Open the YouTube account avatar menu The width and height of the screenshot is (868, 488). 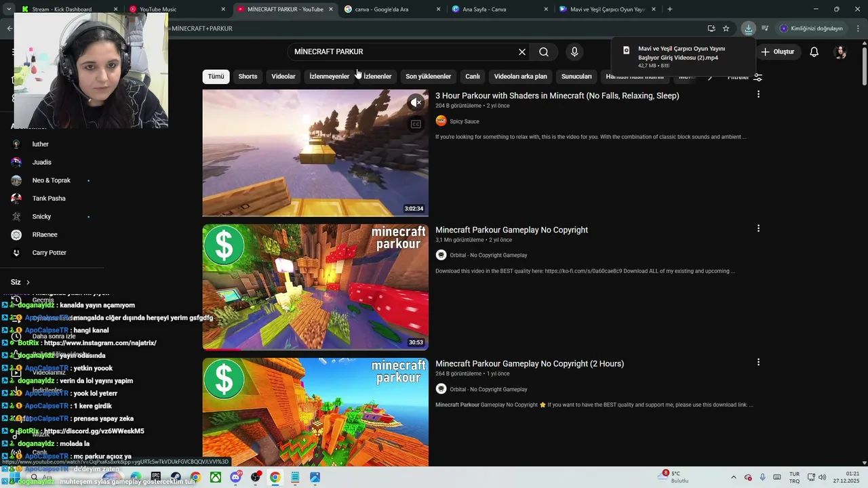pos(840,52)
